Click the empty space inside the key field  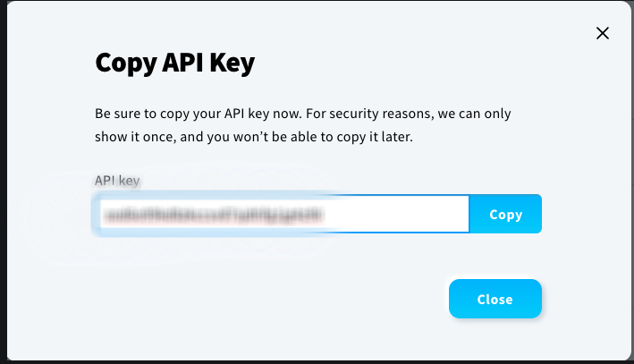pyautogui.click(x=393, y=215)
